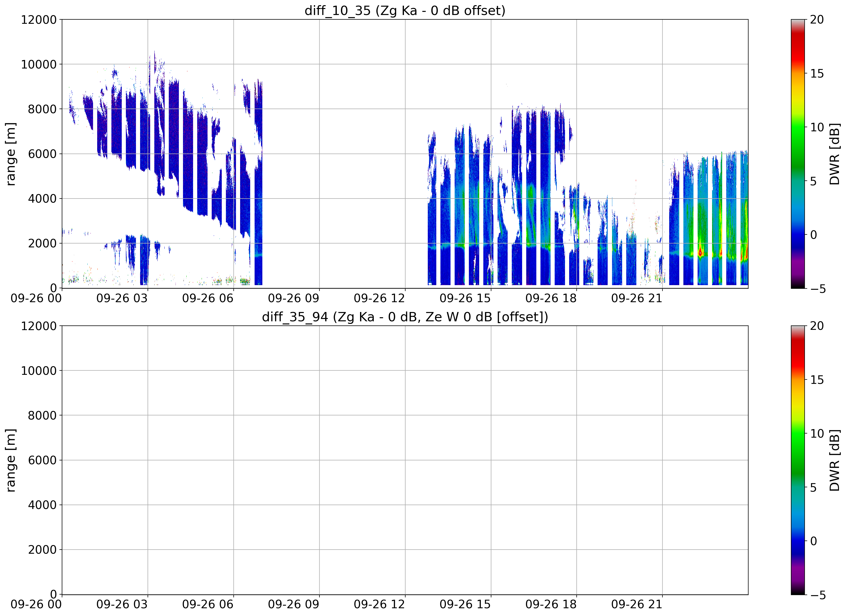This screenshot has width=847, height=616.
Task: Click the '10000' range tick of diff_35_94 plot
Action: pos(39,371)
